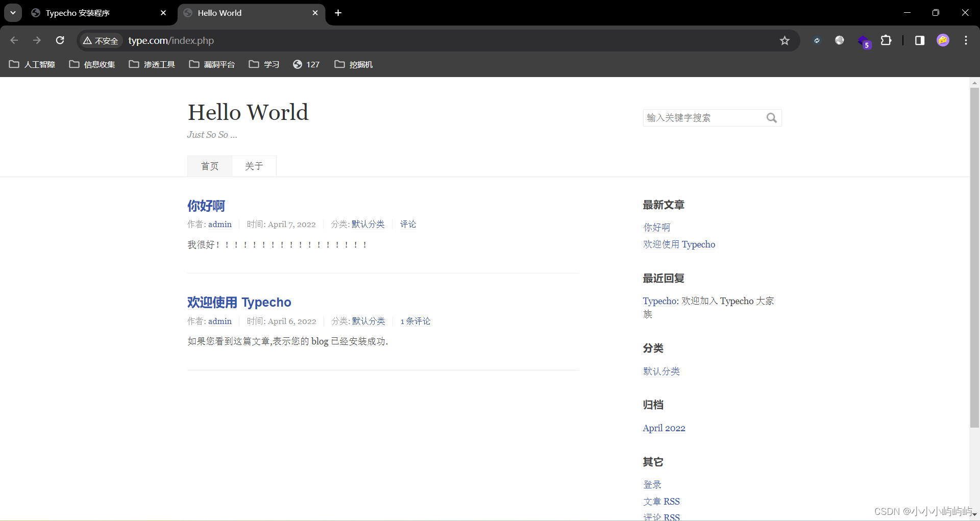Open the 学习 bookmark folder
The image size is (980, 521).
(264, 64)
